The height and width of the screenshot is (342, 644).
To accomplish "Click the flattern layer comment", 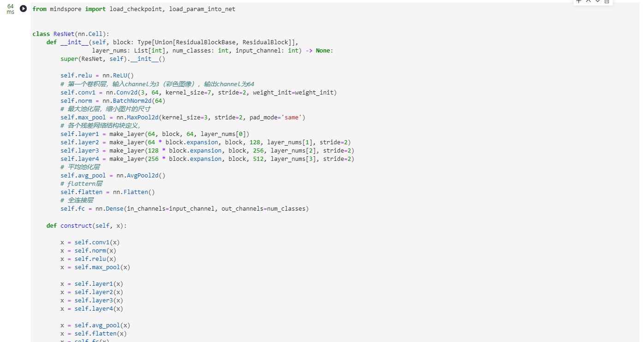I will click(x=82, y=183).
